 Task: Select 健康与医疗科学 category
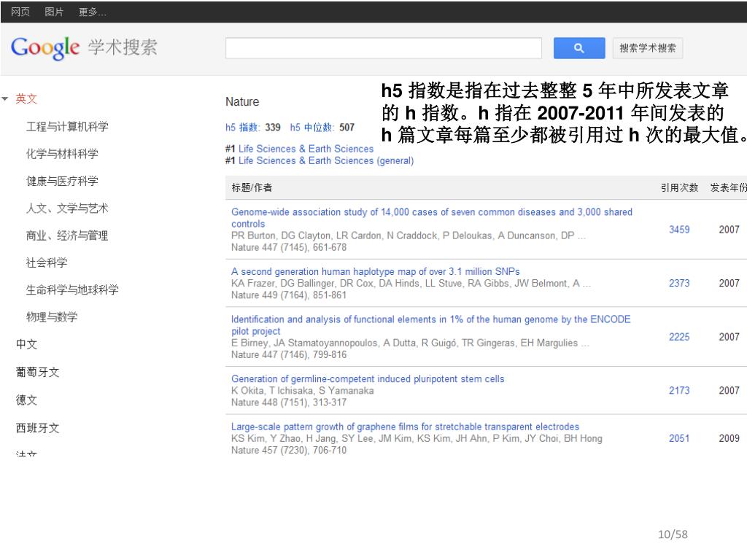pyautogui.click(x=62, y=181)
